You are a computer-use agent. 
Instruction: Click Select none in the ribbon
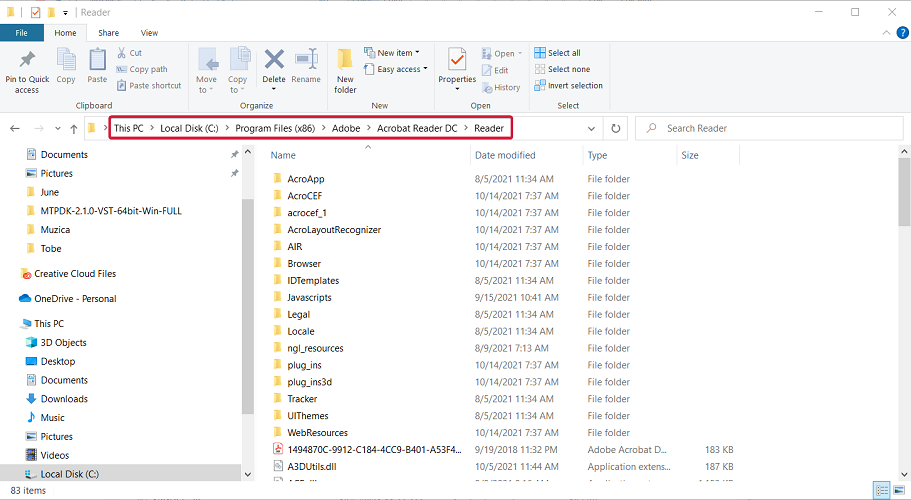pyautogui.click(x=562, y=69)
